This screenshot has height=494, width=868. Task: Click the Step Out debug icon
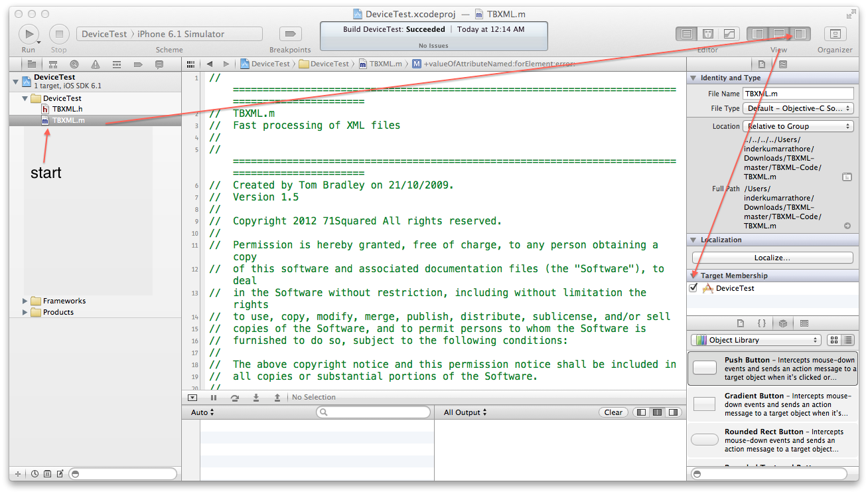point(277,398)
